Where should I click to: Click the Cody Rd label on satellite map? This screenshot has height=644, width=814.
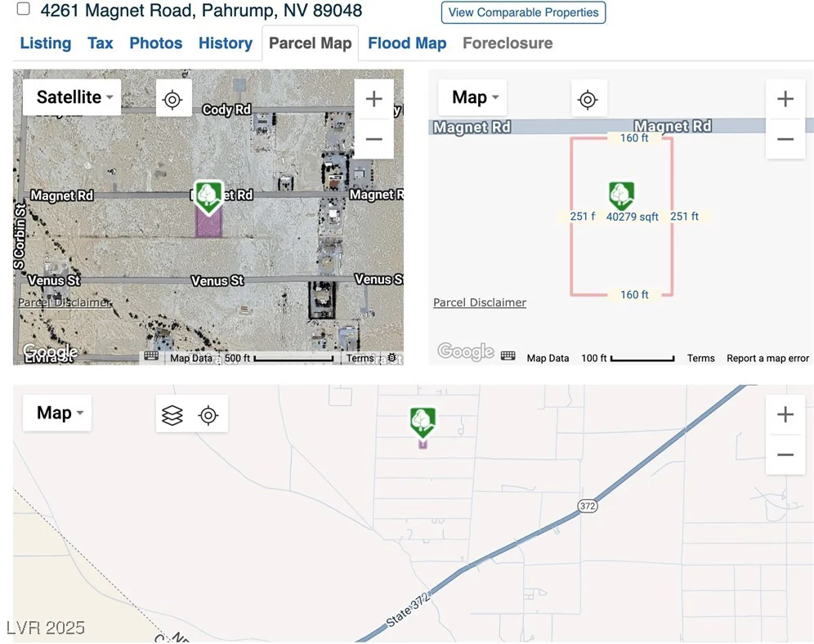click(227, 110)
